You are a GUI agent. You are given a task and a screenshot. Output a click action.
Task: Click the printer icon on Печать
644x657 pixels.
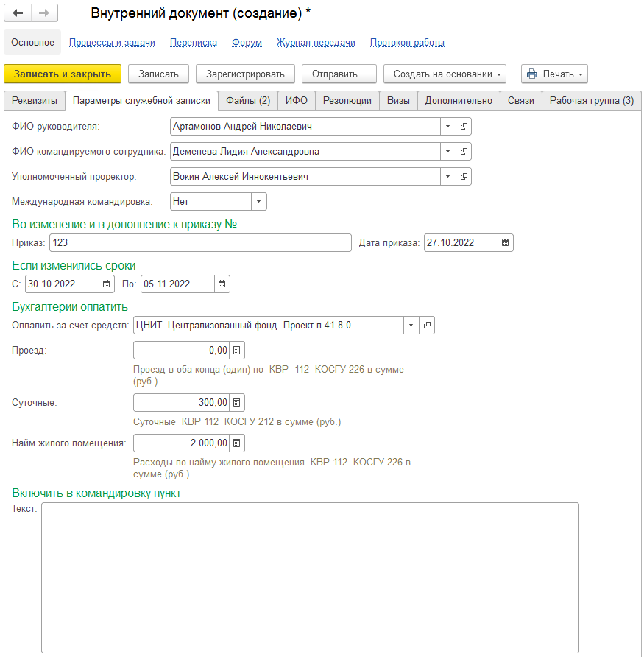532,74
